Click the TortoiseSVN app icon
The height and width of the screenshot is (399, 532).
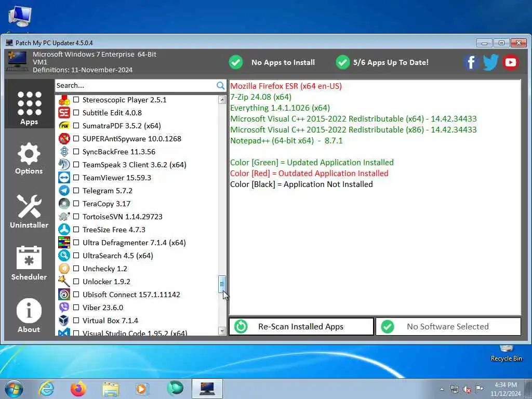click(x=64, y=217)
